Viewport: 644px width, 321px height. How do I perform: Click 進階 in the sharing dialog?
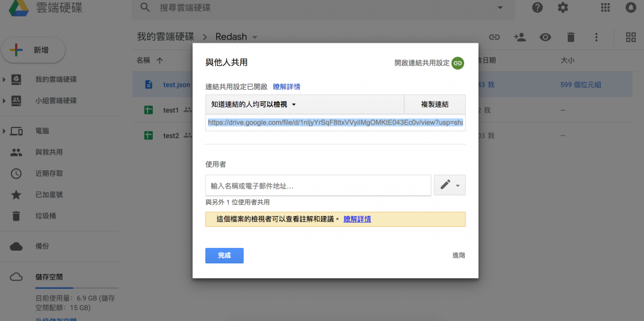point(458,255)
